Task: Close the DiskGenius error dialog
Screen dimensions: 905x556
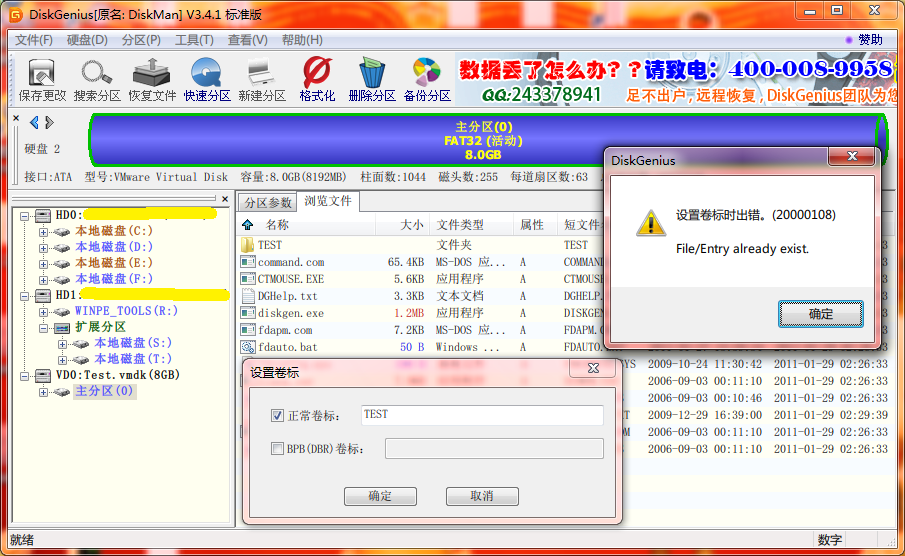Action: tap(852, 156)
